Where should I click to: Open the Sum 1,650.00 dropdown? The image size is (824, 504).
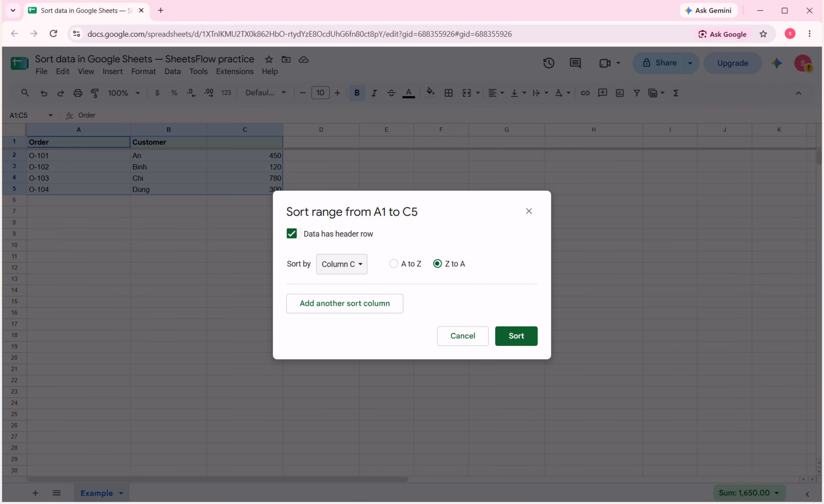[749, 493]
